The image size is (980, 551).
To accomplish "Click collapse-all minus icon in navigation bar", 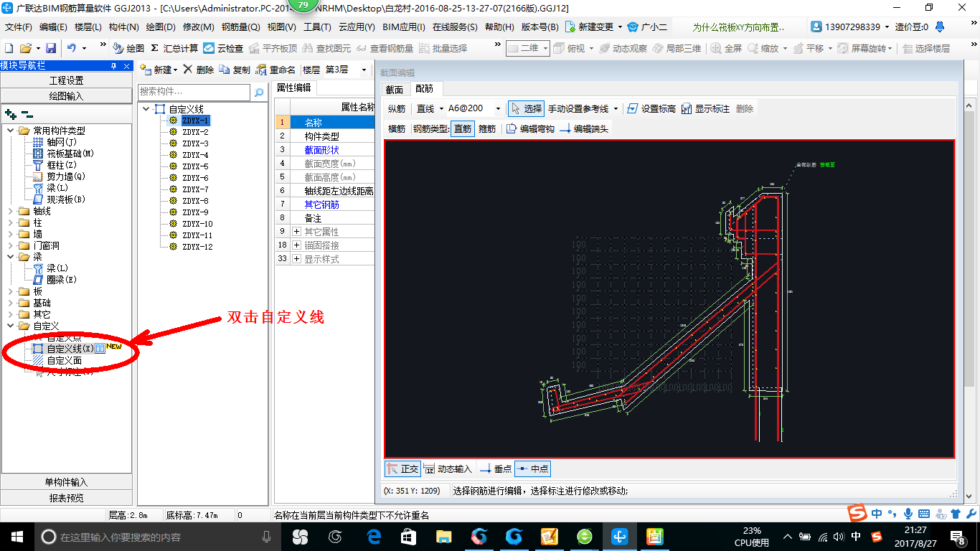I will click(x=27, y=113).
